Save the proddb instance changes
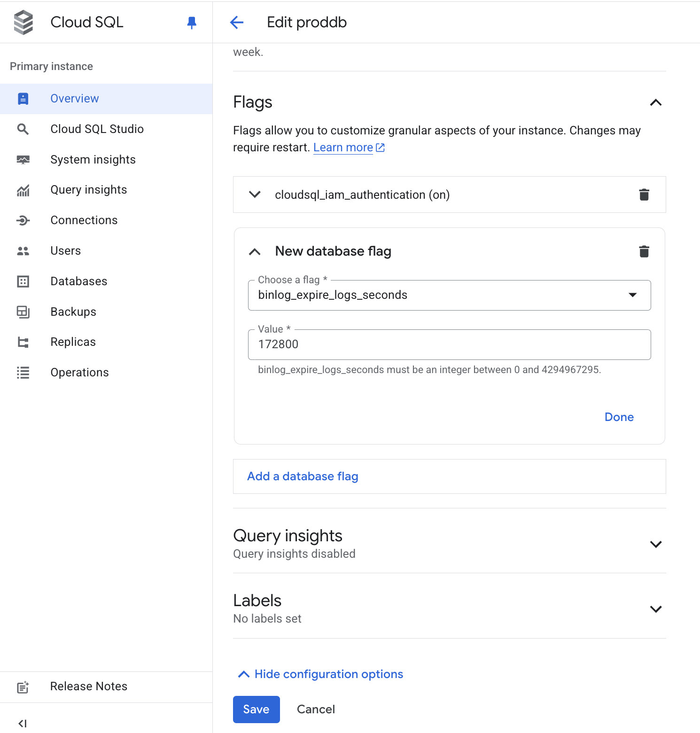Image resolution: width=700 pixels, height=733 pixels. (256, 709)
